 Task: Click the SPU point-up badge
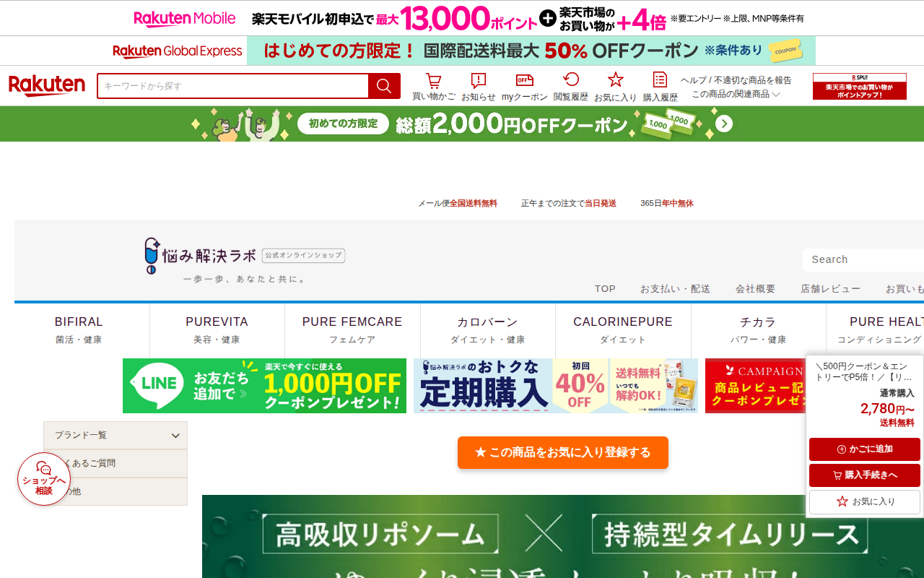coord(860,86)
